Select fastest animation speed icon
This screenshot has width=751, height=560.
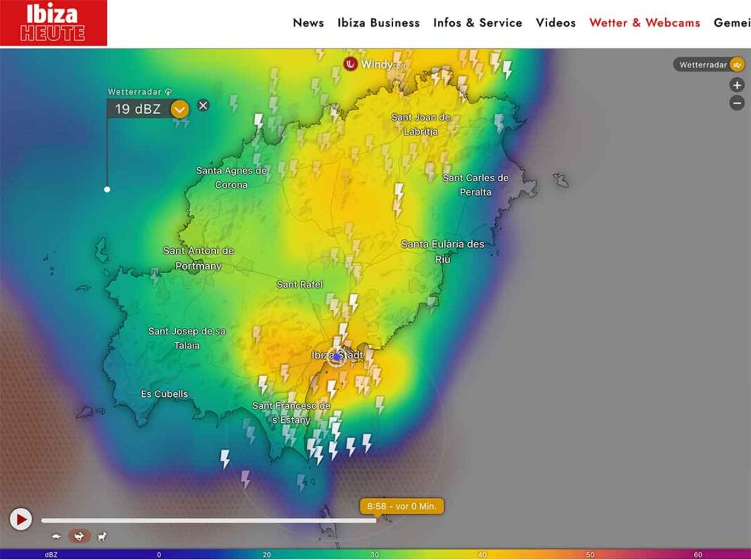(x=102, y=537)
